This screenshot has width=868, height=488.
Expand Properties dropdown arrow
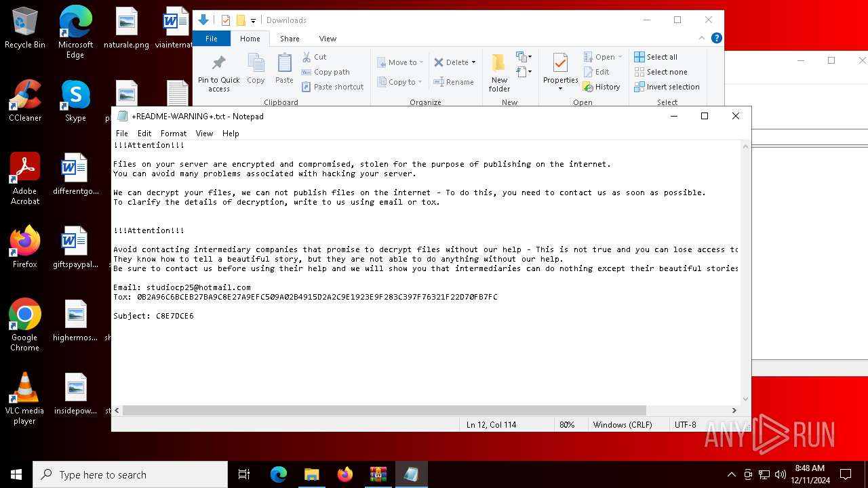click(561, 89)
